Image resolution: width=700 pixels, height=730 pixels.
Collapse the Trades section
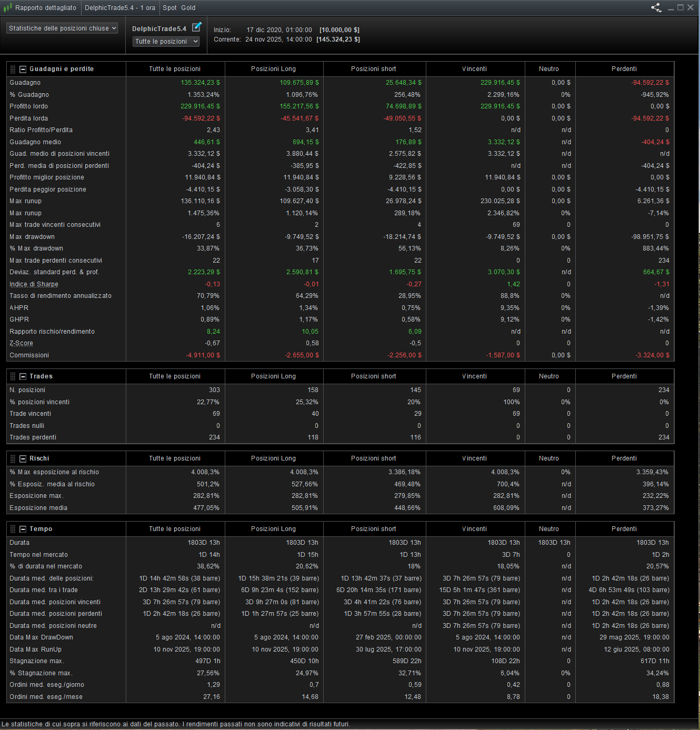click(23, 376)
